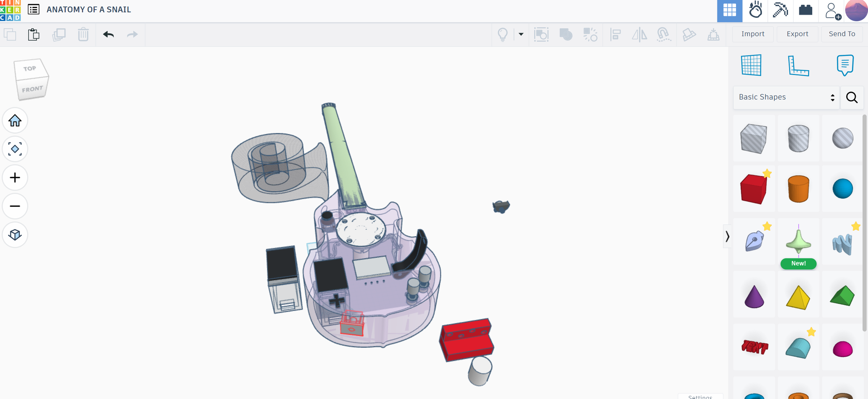868x399 pixels.
Task: Click the Send To button
Action: point(842,34)
